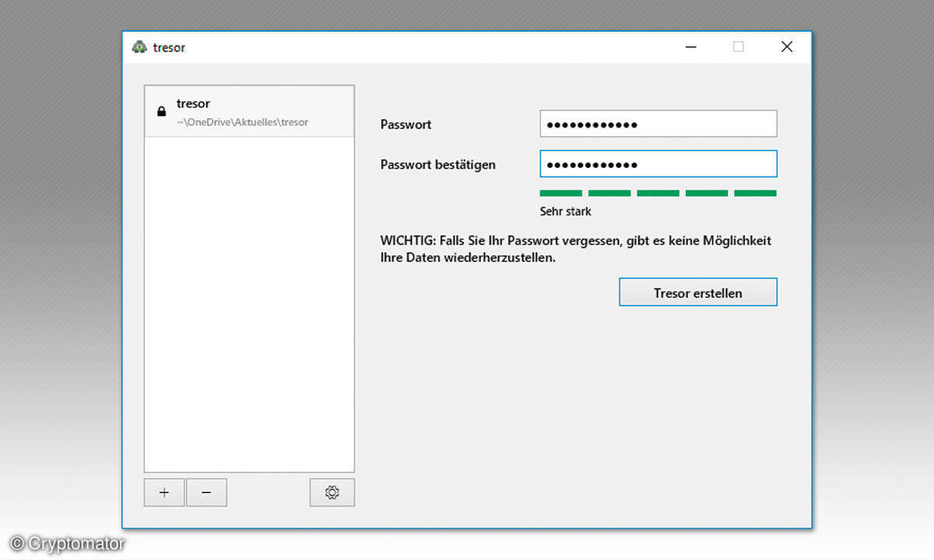Close the tresor window
934x560 pixels.
click(787, 47)
